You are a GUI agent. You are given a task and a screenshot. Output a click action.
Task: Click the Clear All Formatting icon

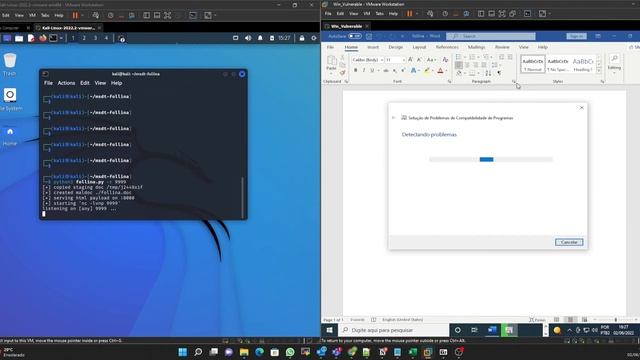coord(445,60)
